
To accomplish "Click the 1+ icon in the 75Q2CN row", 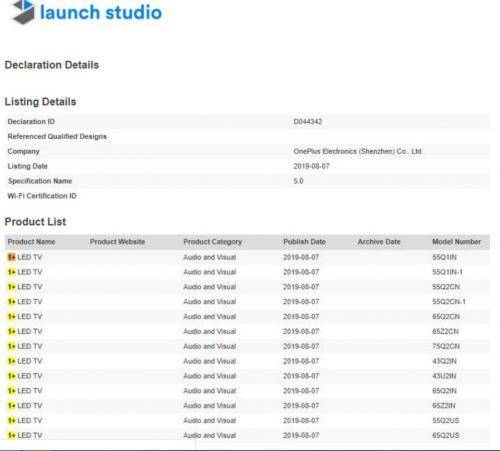I will point(12,346).
